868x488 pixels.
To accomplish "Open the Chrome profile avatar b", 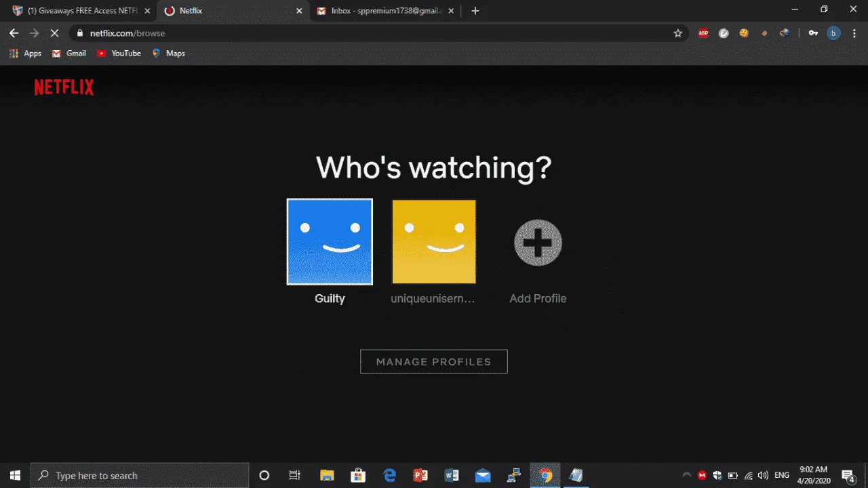I will 833,33.
